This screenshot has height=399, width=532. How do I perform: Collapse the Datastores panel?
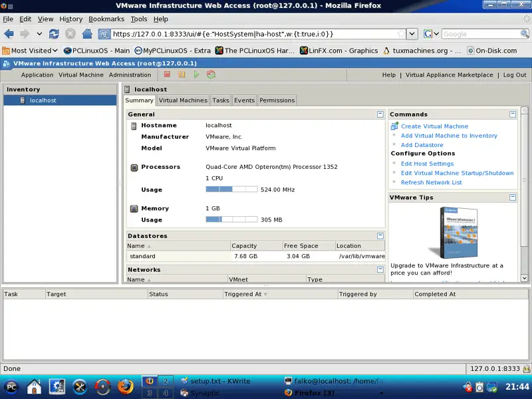pyautogui.click(x=380, y=235)
